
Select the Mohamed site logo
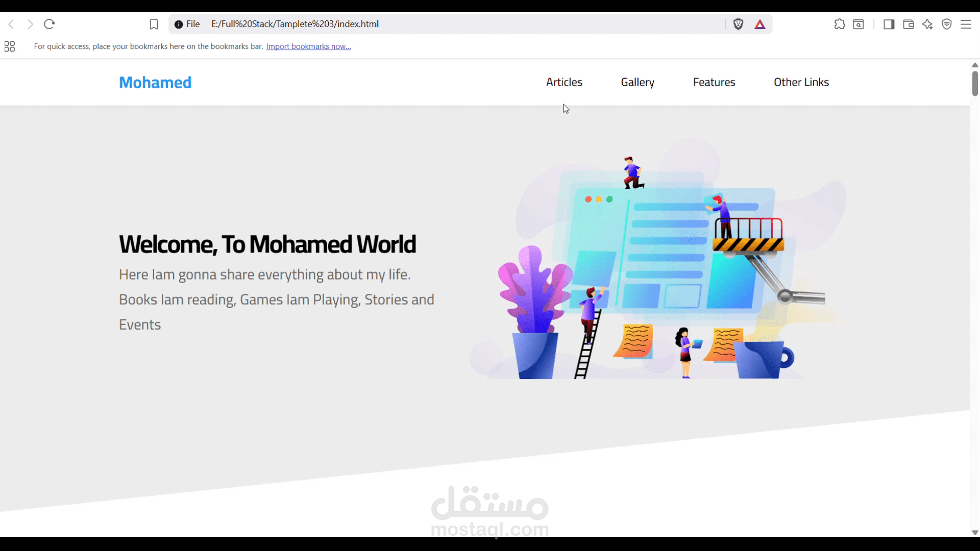(155, 82)
